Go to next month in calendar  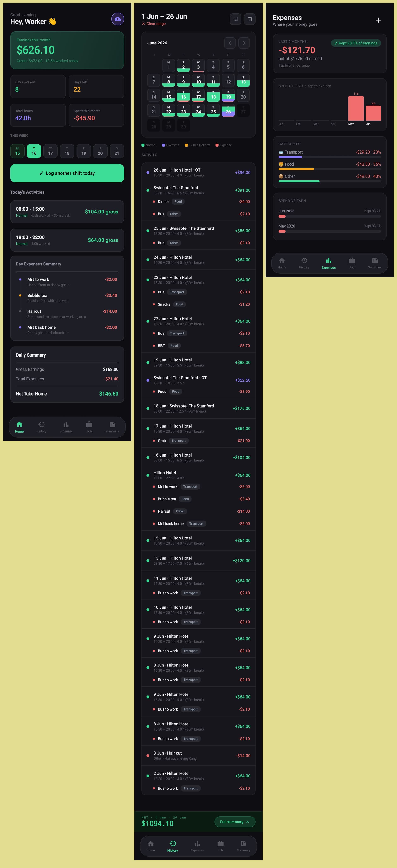tap(244, 43)
